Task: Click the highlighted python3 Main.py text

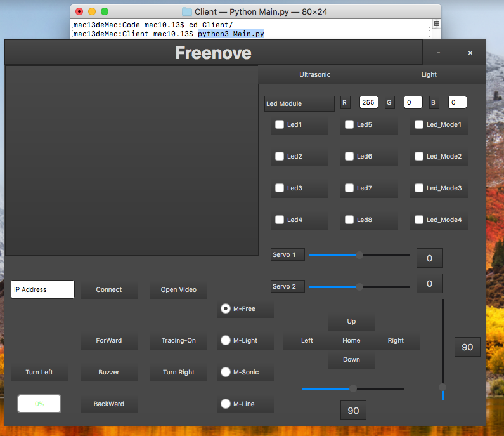Action: (231, 34)
